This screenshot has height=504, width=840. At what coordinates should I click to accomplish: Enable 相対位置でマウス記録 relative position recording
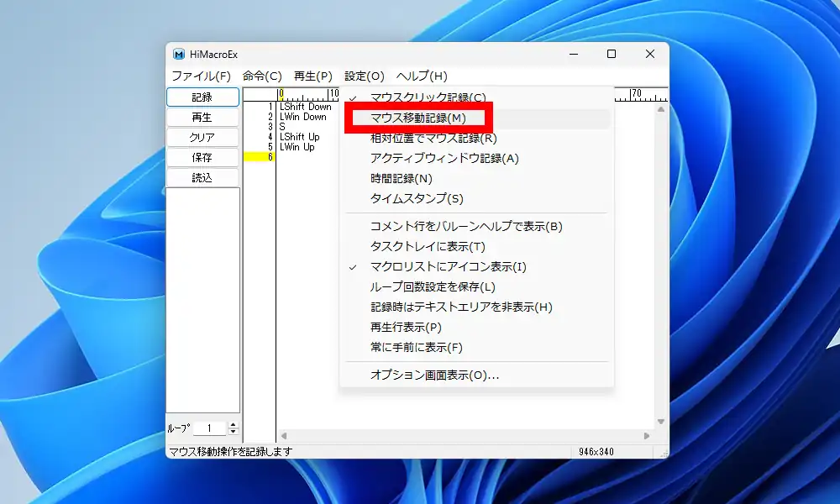coord(430,136)
